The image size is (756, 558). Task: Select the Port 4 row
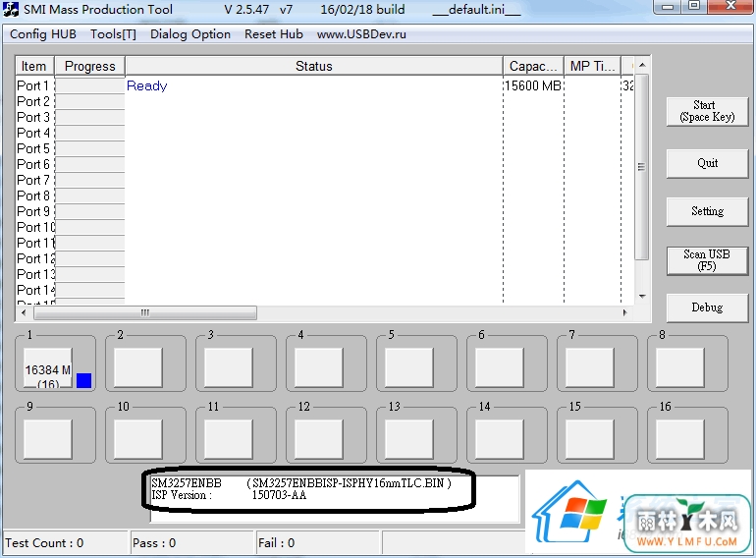(x=325, y=133)
